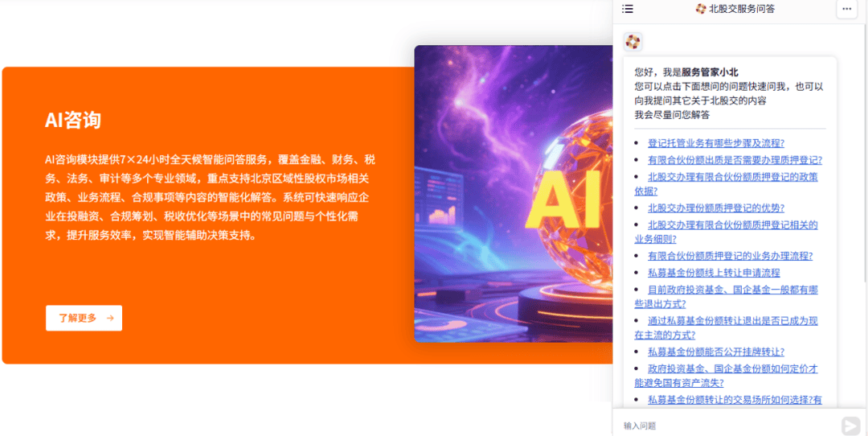Open the list menu icon in chat header
868x436 pixels.
[628, 9]
